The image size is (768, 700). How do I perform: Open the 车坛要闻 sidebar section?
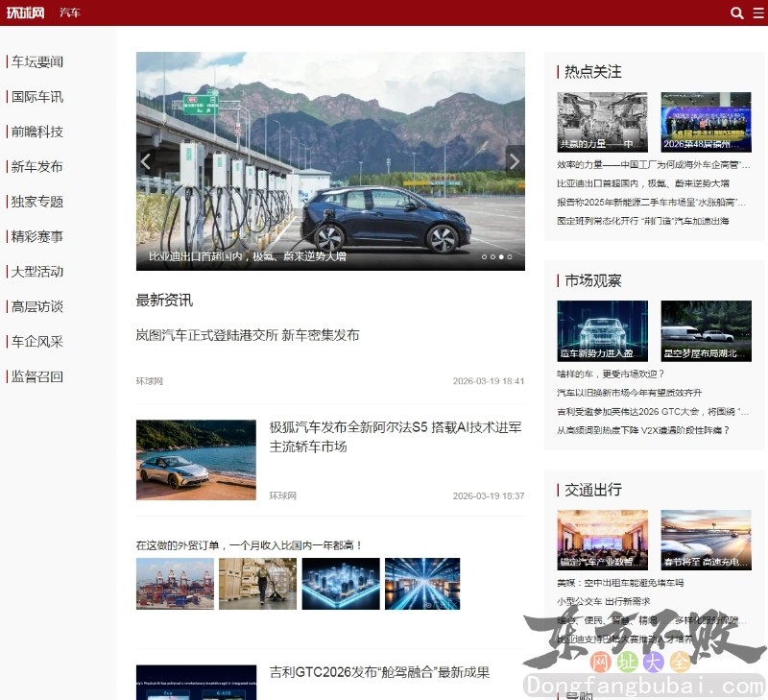pos(36,61)
